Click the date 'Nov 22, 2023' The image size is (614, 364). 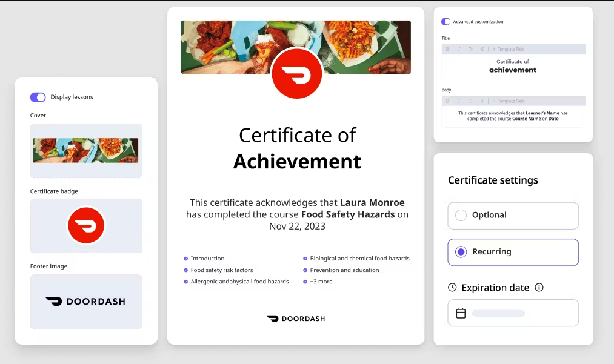click(x=297, y=227)
